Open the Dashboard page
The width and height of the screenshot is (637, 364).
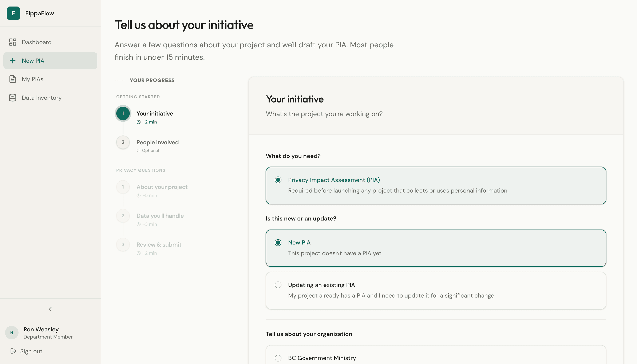tap(50, 42)
